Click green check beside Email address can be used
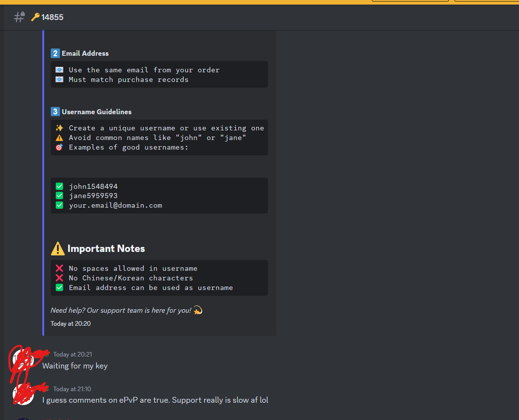519x420 pixels. [x=59, y=287]
